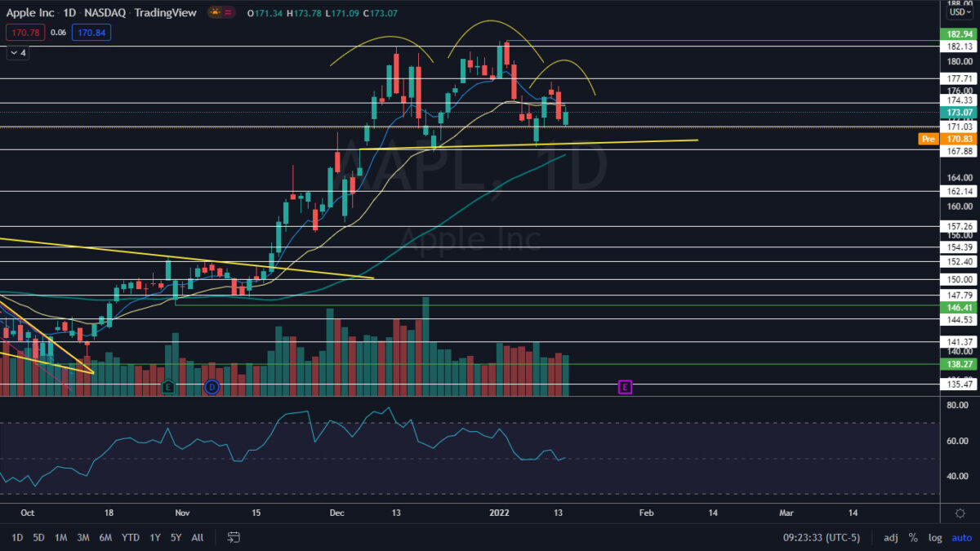Toggle log scale
The width and height of the screenshot is (980, 551).
coord(935,538)
